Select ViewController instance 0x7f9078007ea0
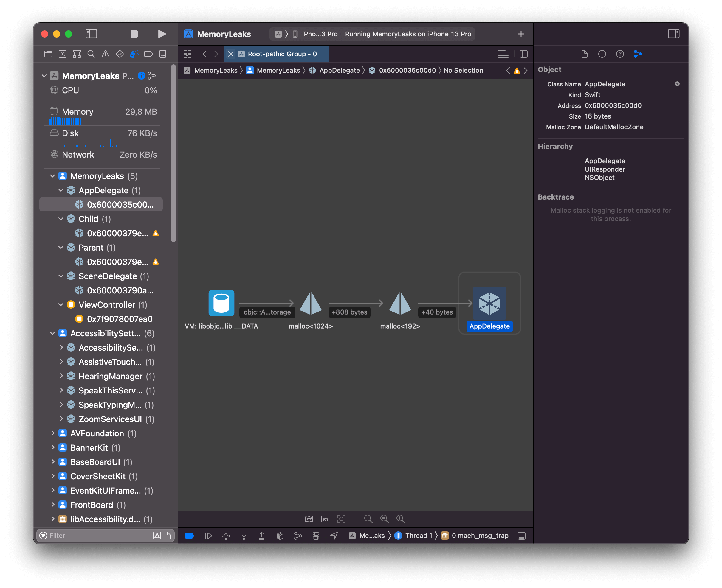 [119, 319]
